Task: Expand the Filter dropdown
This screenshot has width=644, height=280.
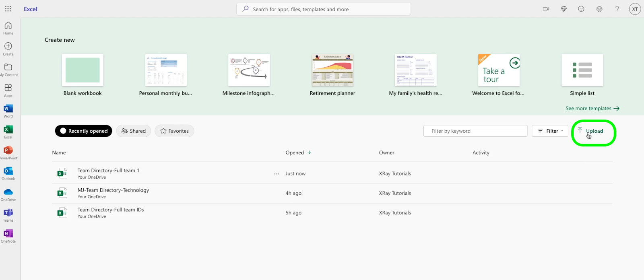Action: 550,131
